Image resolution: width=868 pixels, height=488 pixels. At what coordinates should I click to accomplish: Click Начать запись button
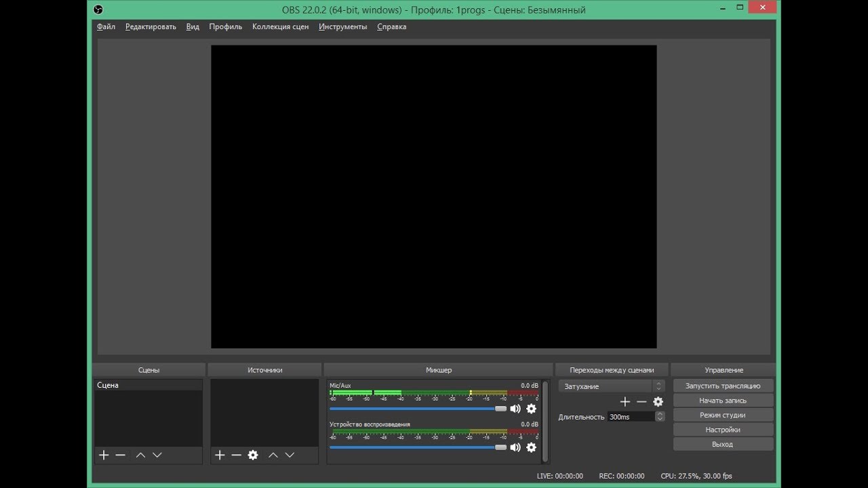(723, 401)
